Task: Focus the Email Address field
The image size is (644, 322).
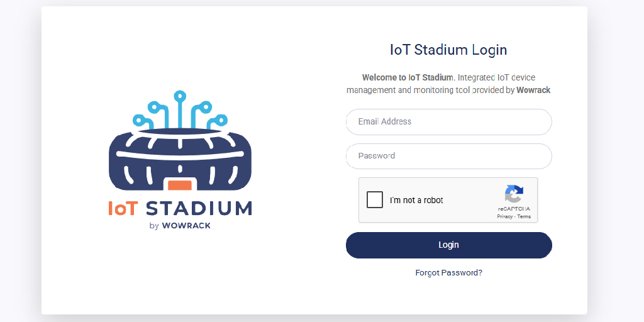Action: [448, 122]
